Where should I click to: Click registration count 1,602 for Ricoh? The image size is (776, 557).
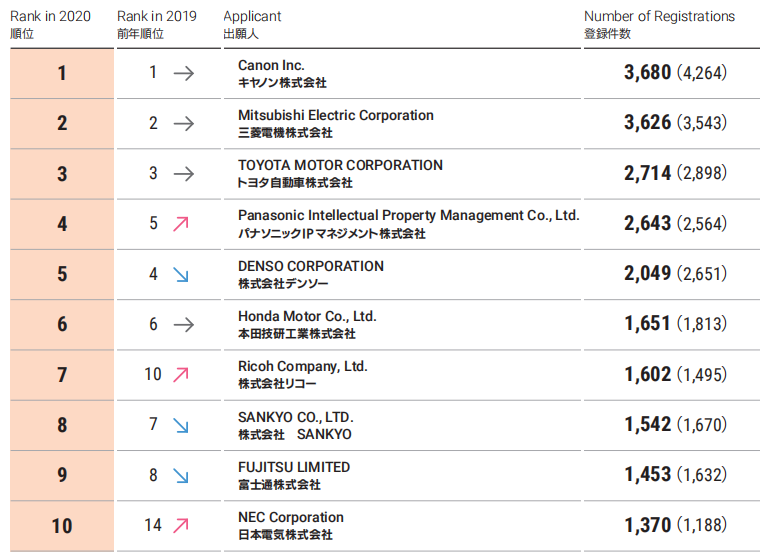[x=647, y=374]
